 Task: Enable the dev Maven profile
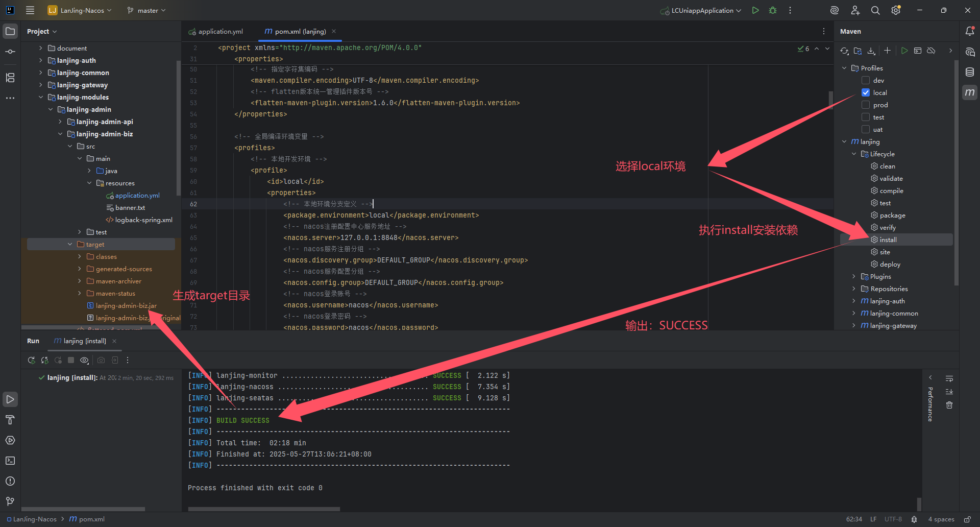point(866,80)
